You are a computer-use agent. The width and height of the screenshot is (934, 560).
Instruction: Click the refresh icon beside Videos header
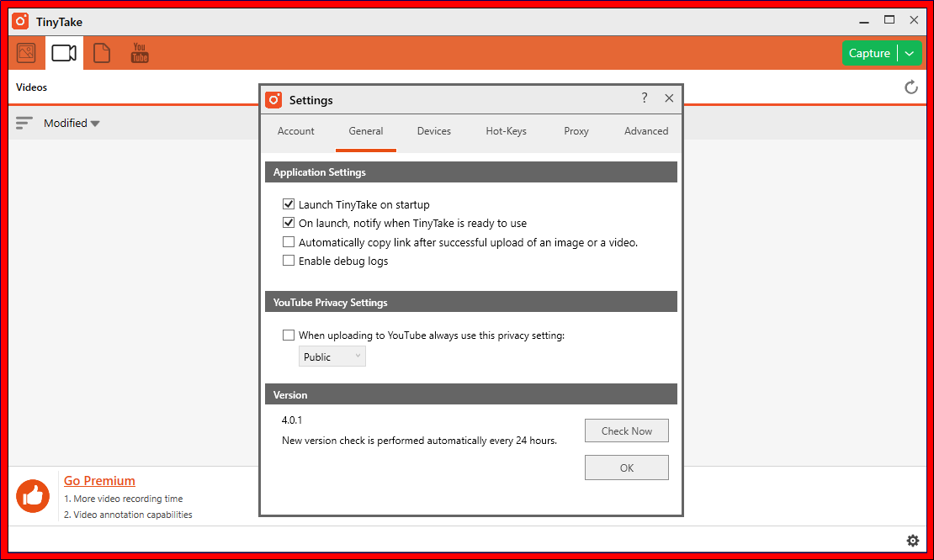click(910, 87)
